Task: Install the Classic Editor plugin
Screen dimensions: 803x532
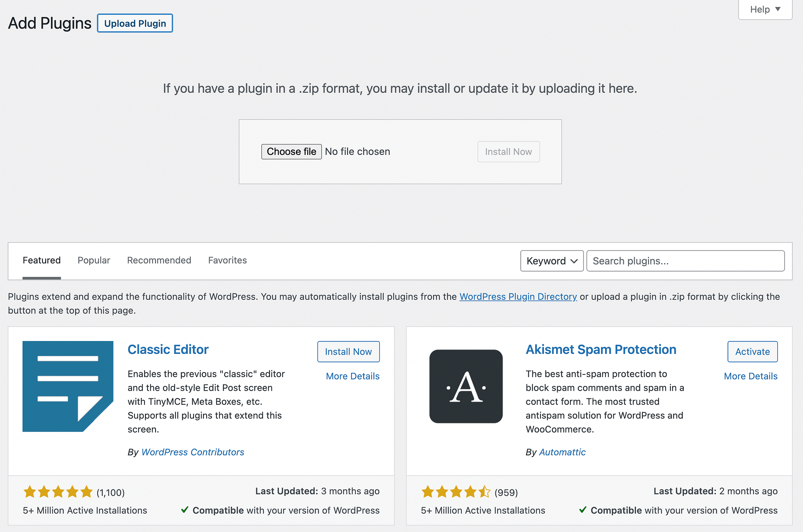Action: [349, 351]
